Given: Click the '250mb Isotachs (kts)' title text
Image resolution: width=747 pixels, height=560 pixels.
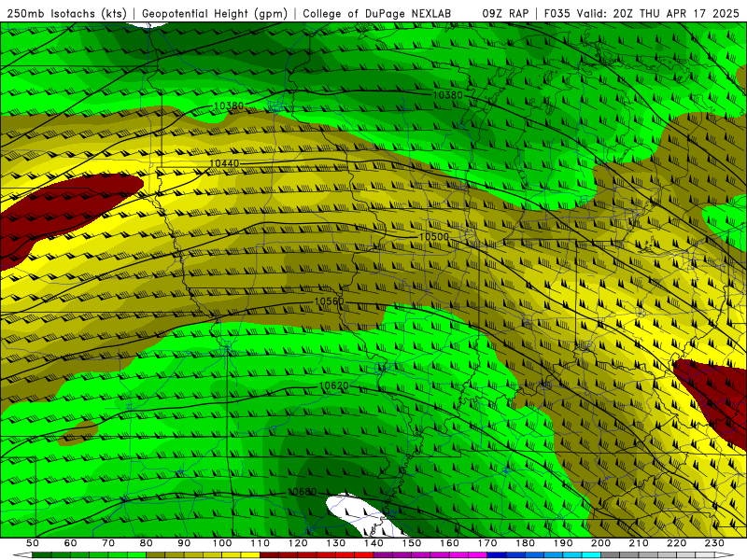Looking at the screenshot, I should point(67,14).
